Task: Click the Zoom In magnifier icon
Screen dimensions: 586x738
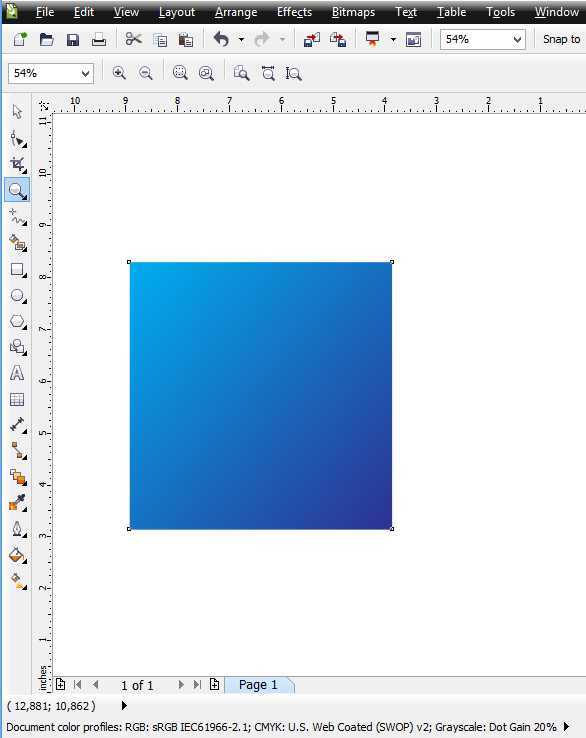Action: tap(119, 73)
